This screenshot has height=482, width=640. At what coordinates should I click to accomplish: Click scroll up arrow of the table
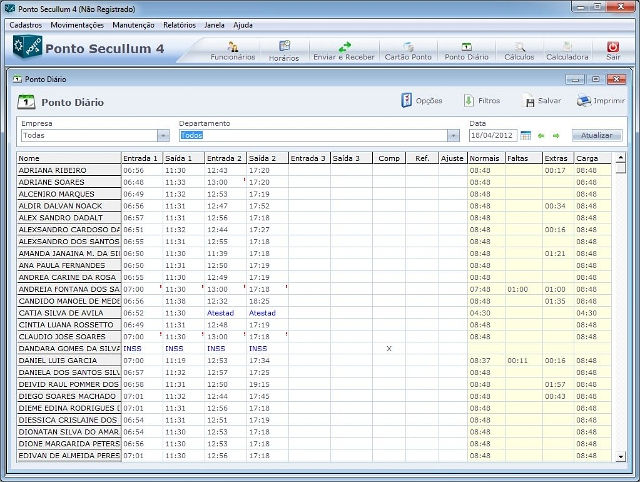tap(620, 158)
